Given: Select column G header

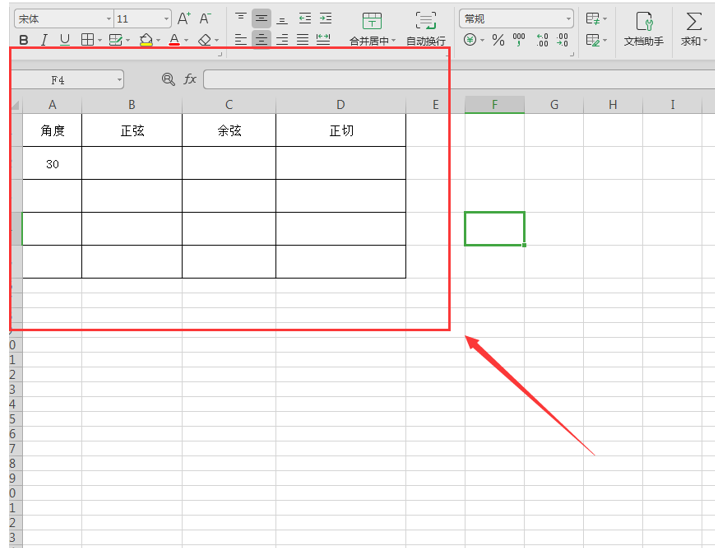Looking at the screenshot, I should pyautogui.click(x=554, y=105).
